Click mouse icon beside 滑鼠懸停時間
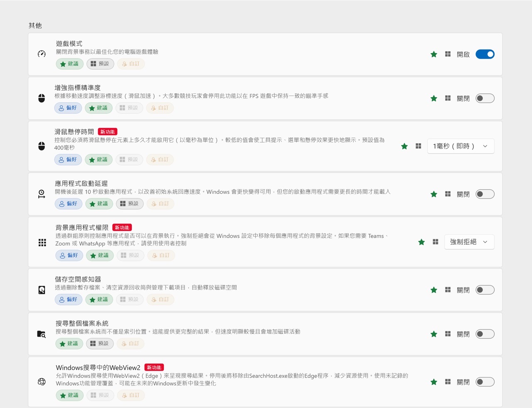The height and width of the screenshot is (408, 532). click(x=42, y=146)
